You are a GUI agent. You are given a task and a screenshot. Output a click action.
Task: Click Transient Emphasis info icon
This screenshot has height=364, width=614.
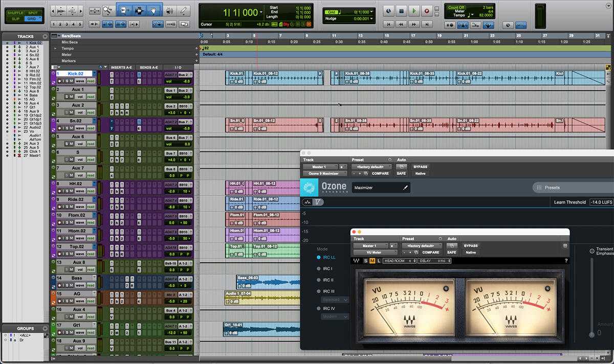pyautogui.click(x=592, y=251)
